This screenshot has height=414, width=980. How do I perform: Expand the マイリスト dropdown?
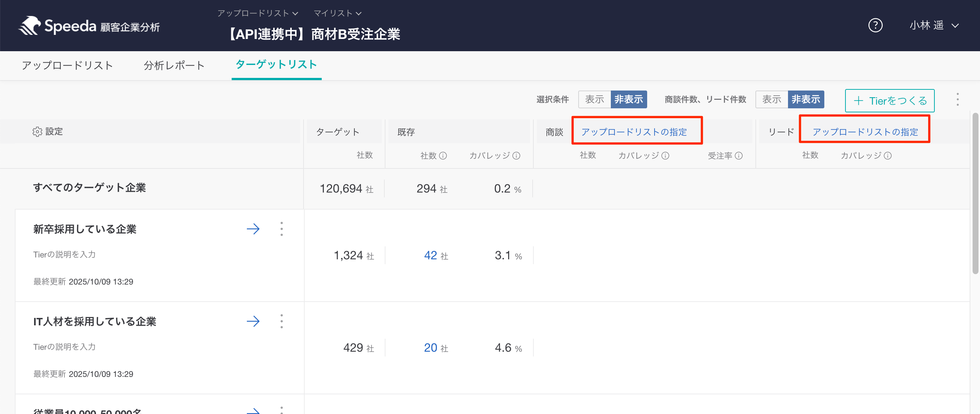click(337, 13)
